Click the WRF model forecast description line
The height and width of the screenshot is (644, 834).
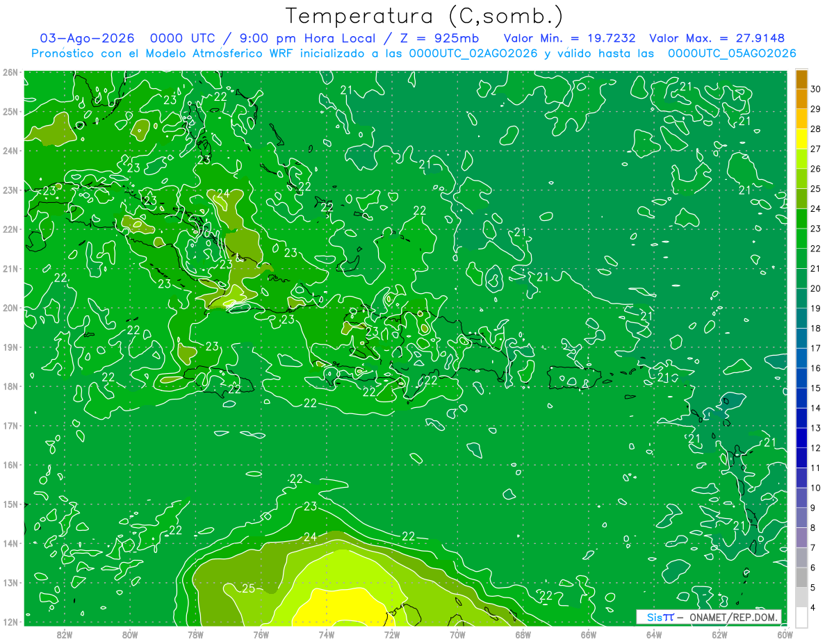[x=414, y=53]
